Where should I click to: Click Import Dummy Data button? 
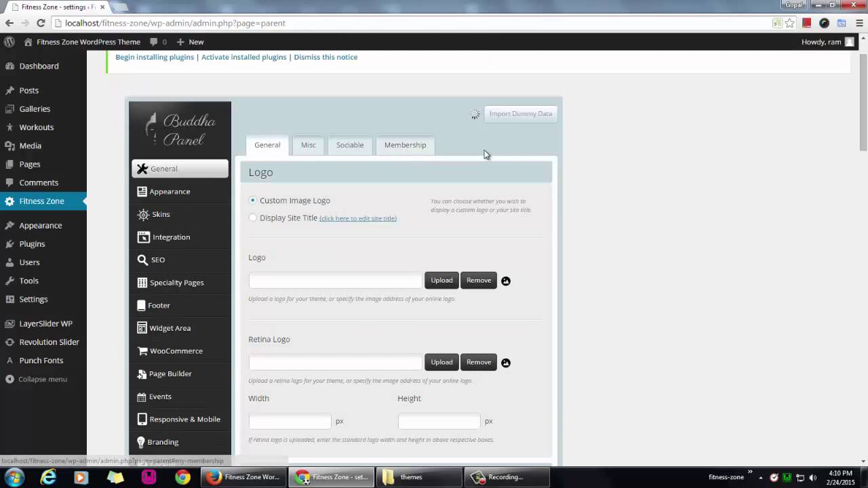521,114
